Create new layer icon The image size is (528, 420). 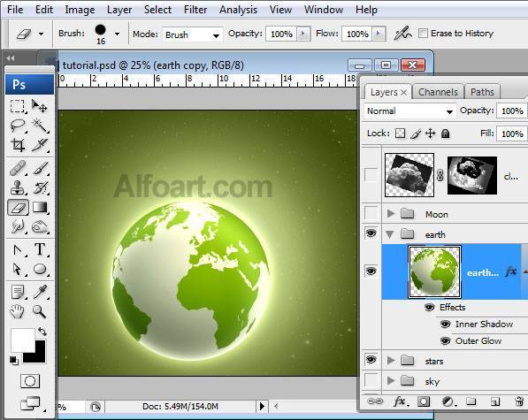495,401
